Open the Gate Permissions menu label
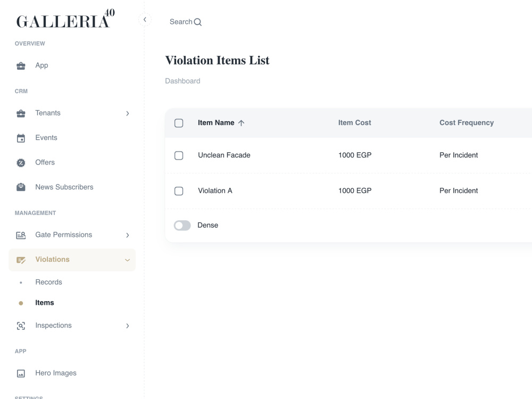 [64, 235]
